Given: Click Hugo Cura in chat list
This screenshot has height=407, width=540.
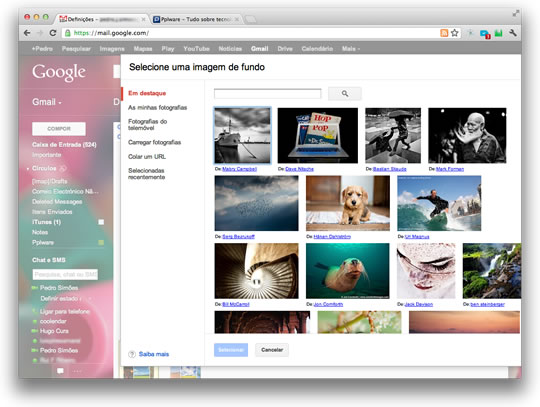Looking at the screenshot, I should (54, 331).
